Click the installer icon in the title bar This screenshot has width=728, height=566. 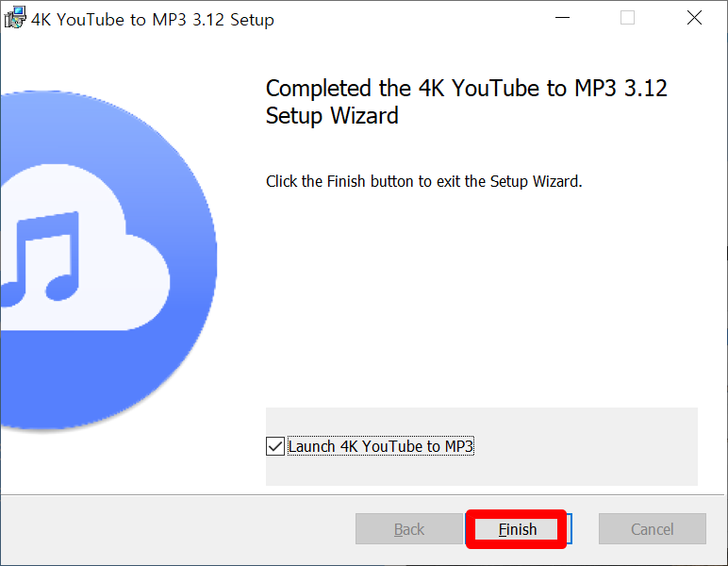(14, 17)
